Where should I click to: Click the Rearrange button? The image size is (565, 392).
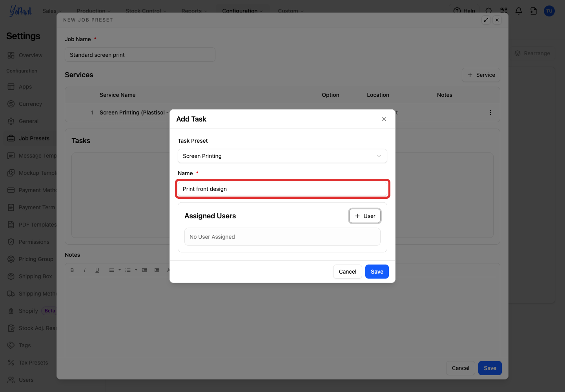point(532,53)
